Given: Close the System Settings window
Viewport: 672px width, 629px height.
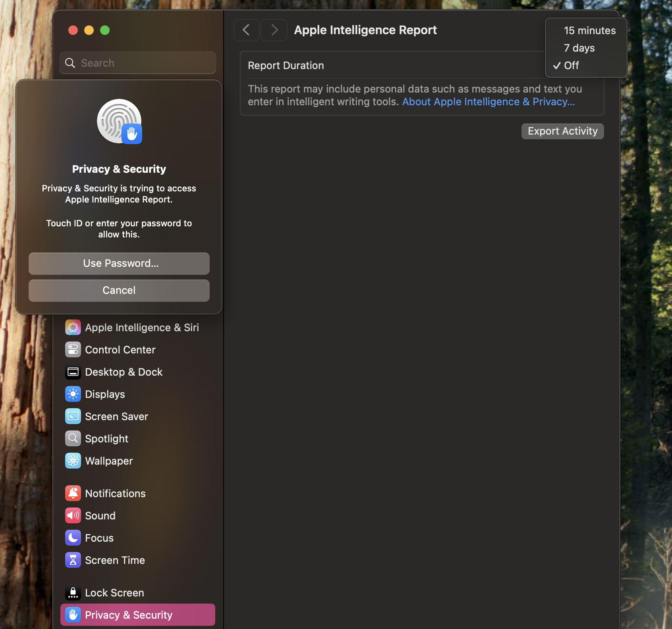Looking at the screenshot, I should pos(73,30).
